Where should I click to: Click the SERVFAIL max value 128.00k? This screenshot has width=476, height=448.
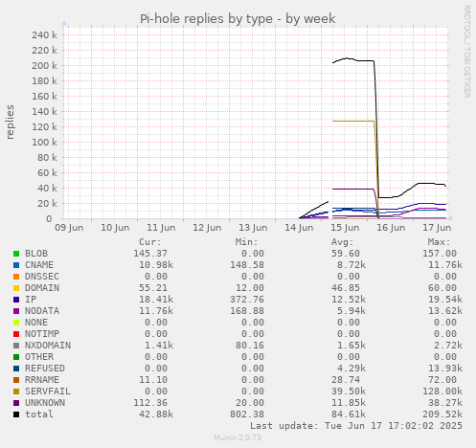pyautogui.click(x=442, y=392)
